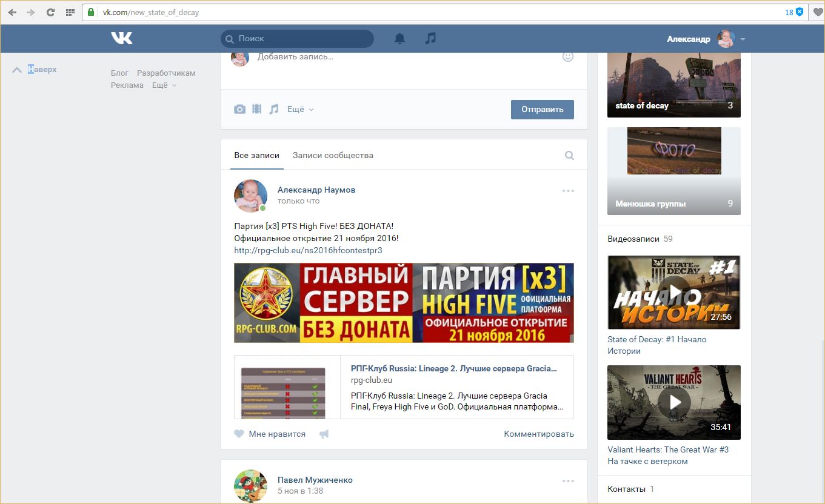The image size is (825, 504).
Task: Switch to Записи сообщества tab
Action: [x=333, y=155]
